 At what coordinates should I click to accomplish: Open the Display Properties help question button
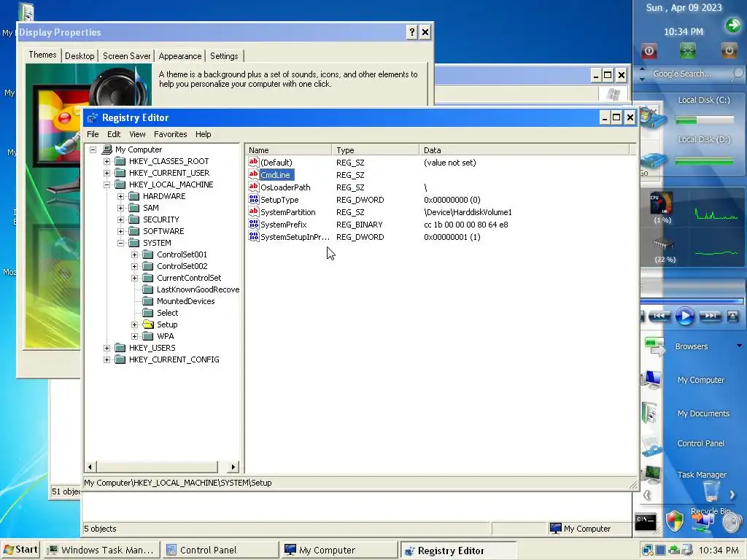tap(411, 32)
